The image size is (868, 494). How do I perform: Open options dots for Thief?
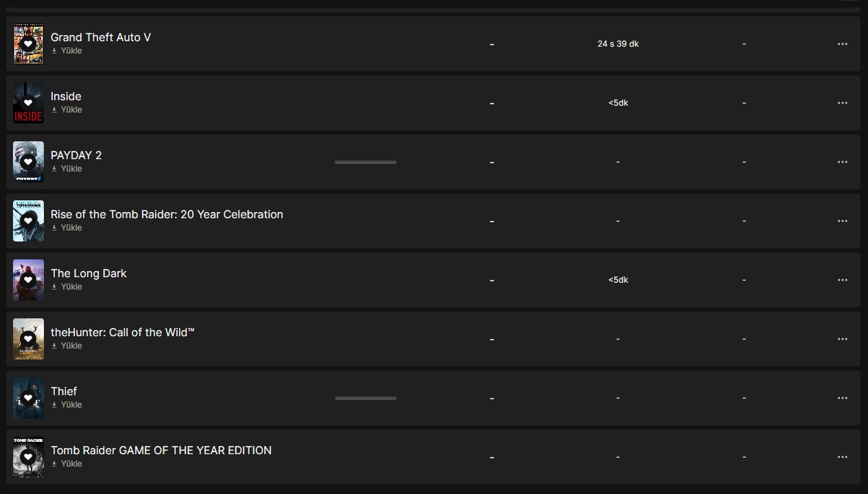(843, 398)
